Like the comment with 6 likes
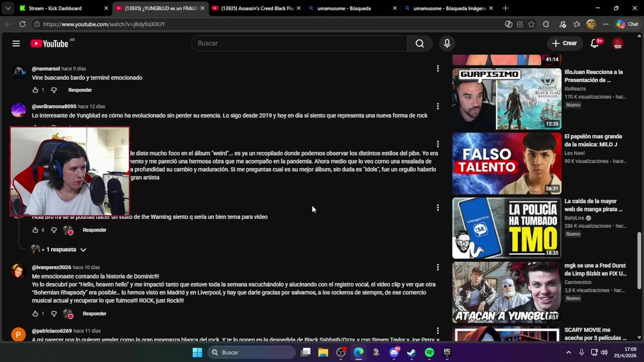644x362 pixels. pyautogui.click(x=35, y=230)
